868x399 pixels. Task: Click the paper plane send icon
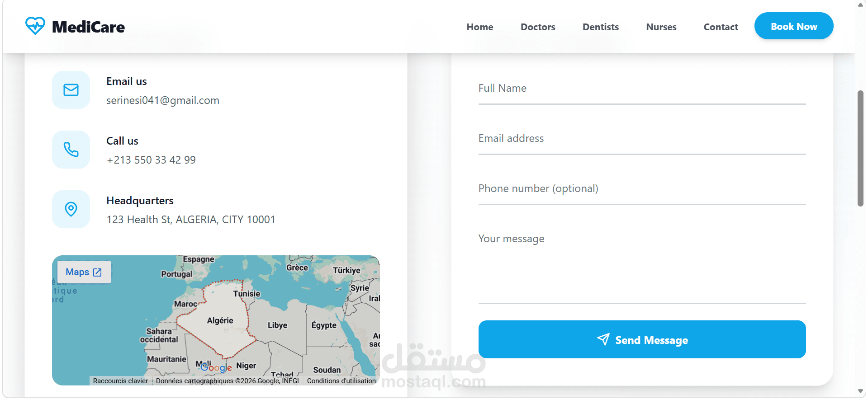click(603, 339)
